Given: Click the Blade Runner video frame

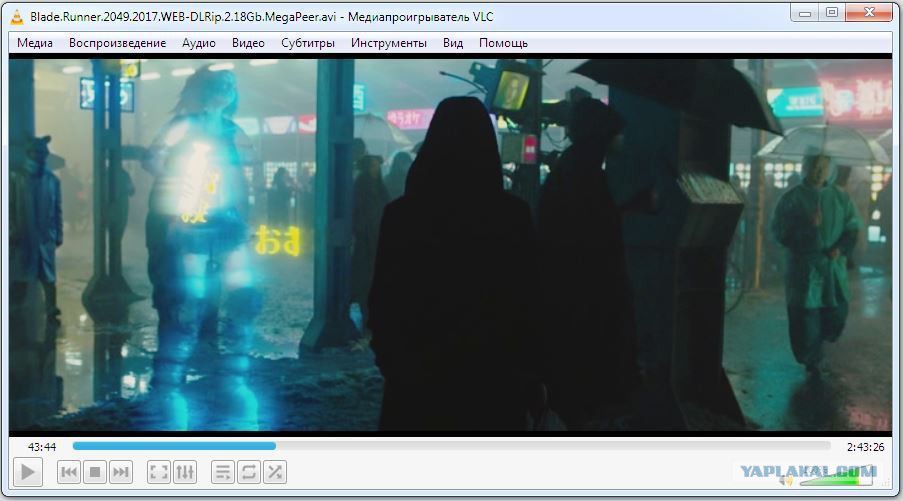Looking at the screenshot, I should pos(450,245).
